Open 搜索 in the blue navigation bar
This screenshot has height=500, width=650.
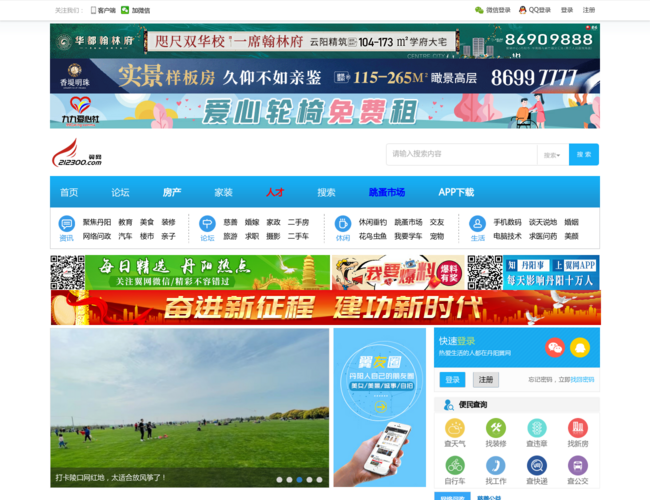[326, 192]
